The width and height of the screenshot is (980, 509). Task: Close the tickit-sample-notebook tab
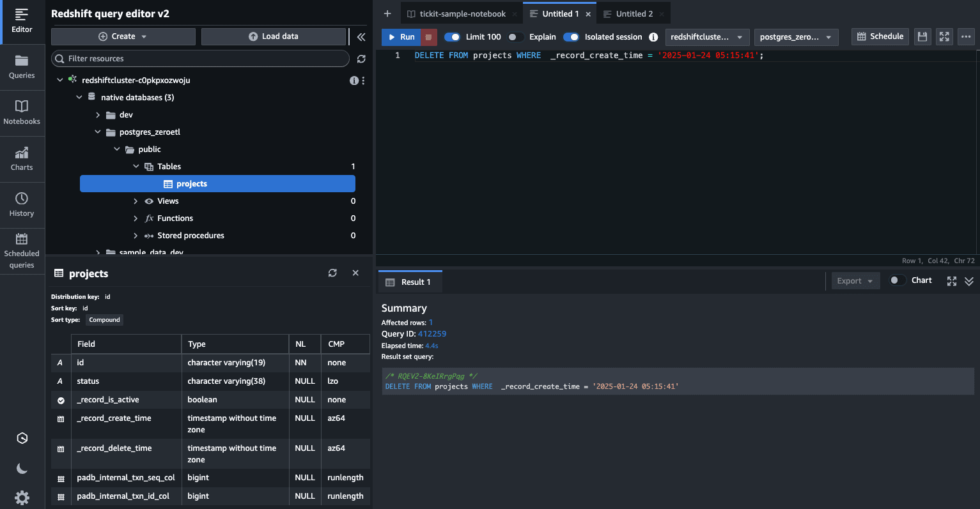click(515, 14)
